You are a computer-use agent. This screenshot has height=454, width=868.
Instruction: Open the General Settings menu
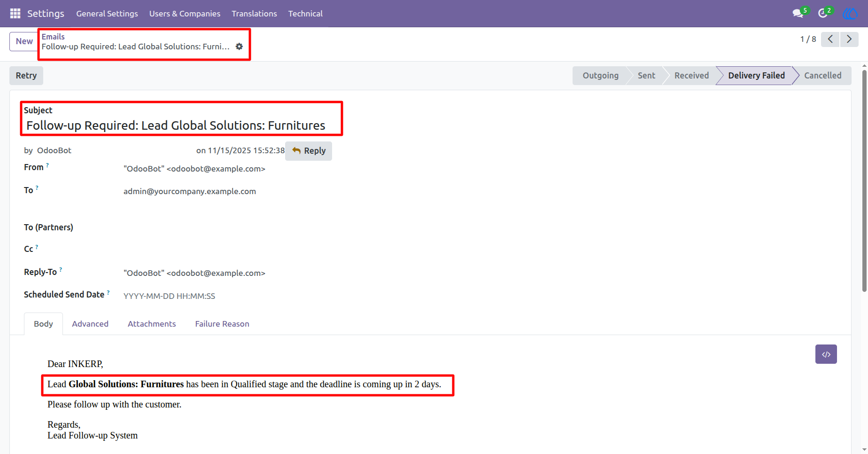107,14
